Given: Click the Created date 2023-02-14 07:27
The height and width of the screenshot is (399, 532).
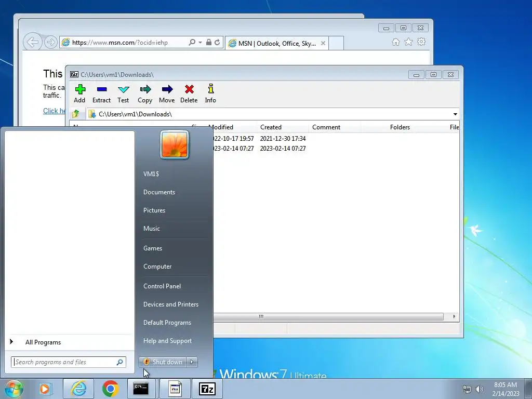Looking at the screenshot, I should tap(283, 148).
